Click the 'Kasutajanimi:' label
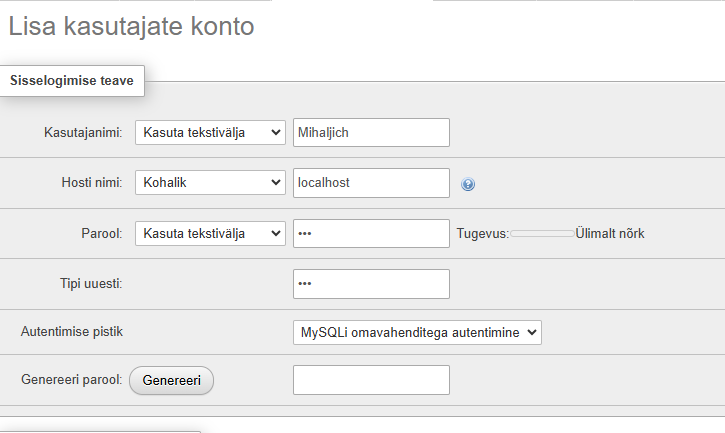Image resolution: width=725 pixels, height=433 pixels. click(83, 133)
